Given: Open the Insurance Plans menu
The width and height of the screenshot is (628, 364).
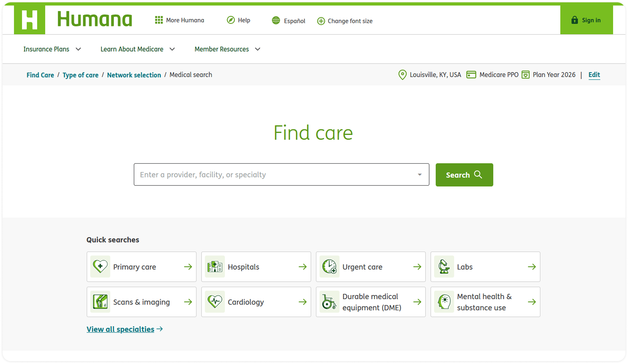Looking at the screenshot, I should pyautogui.click(x=52, y=49).
